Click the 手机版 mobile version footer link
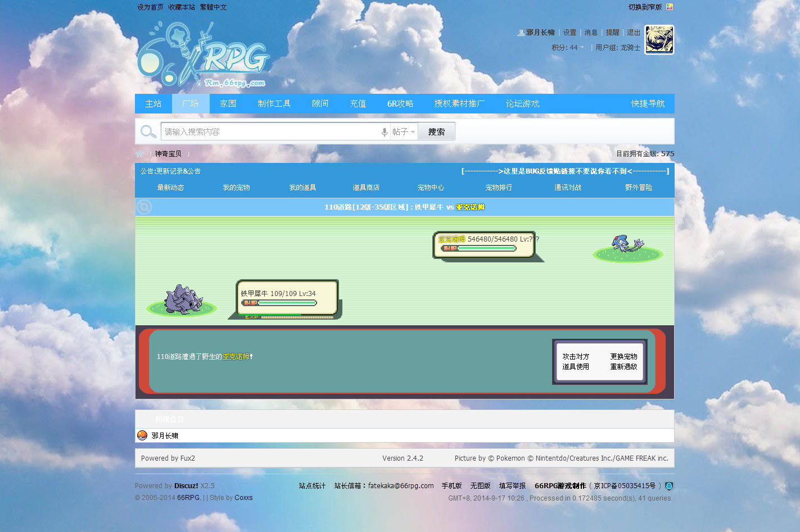 coord(451,486)
